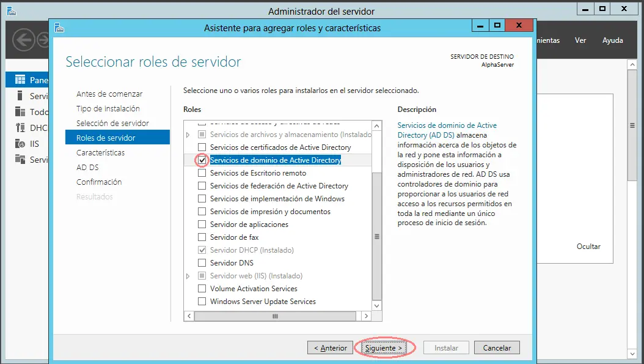Click the Server Manager forward arrow icon

tap(43, 40)
